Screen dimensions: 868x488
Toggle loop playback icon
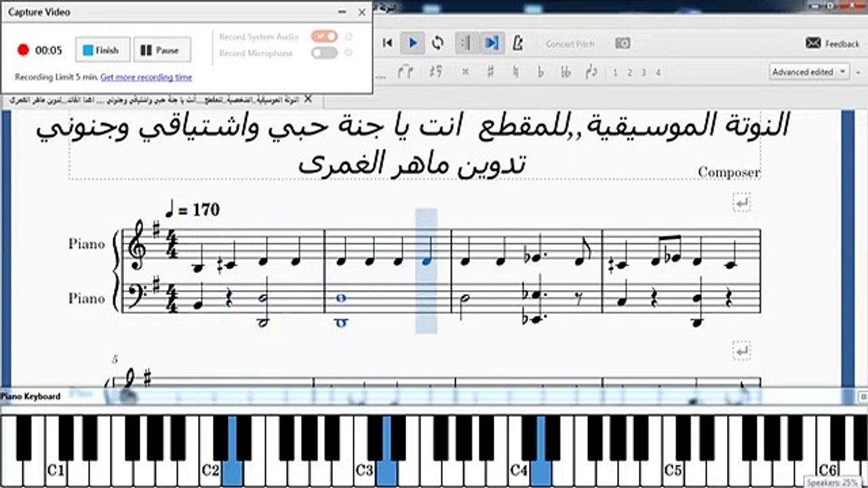pyautogui.click(x=437, y=43)
